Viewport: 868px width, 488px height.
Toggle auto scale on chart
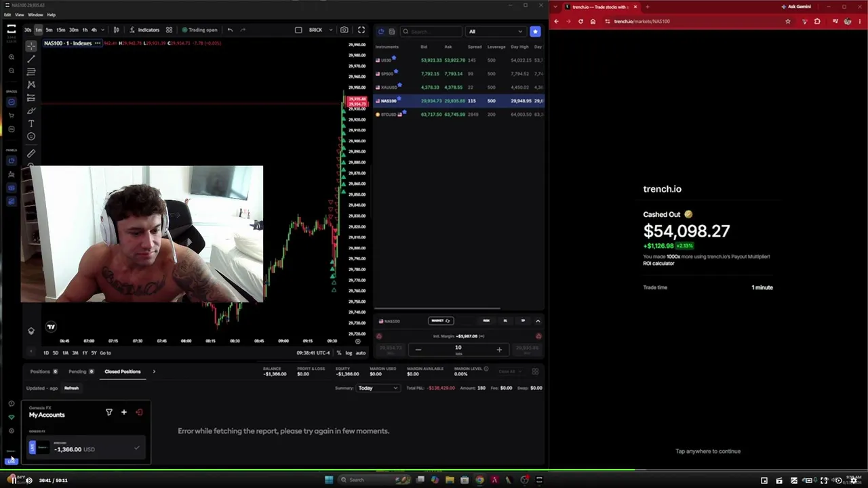tap(361, 352)
